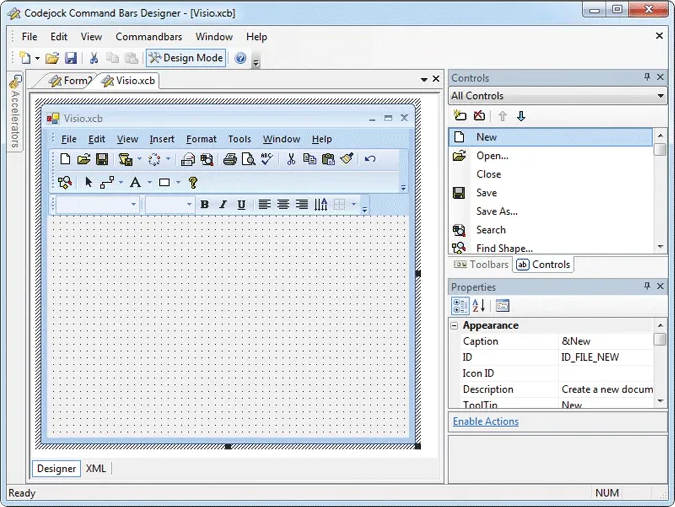Open the dropdown arrow beside New icon
675x507 pixels.
pos(37,58)
